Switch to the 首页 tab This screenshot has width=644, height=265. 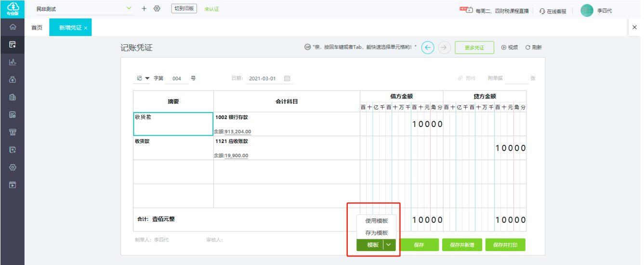click(37, 28)
